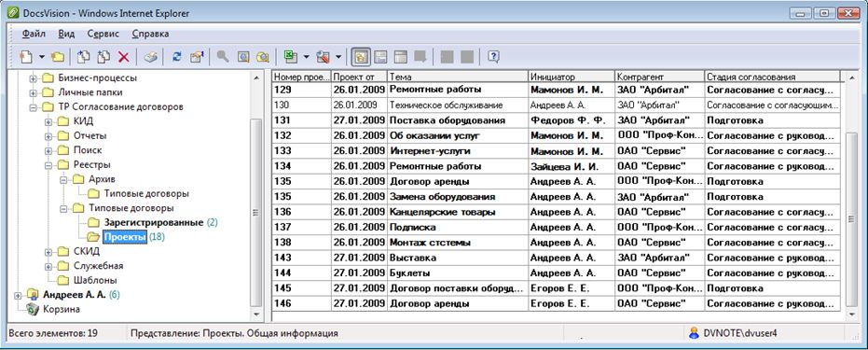Expand the Поиск folder node
Screen dimensions: 868x350
tap(48, 150)
